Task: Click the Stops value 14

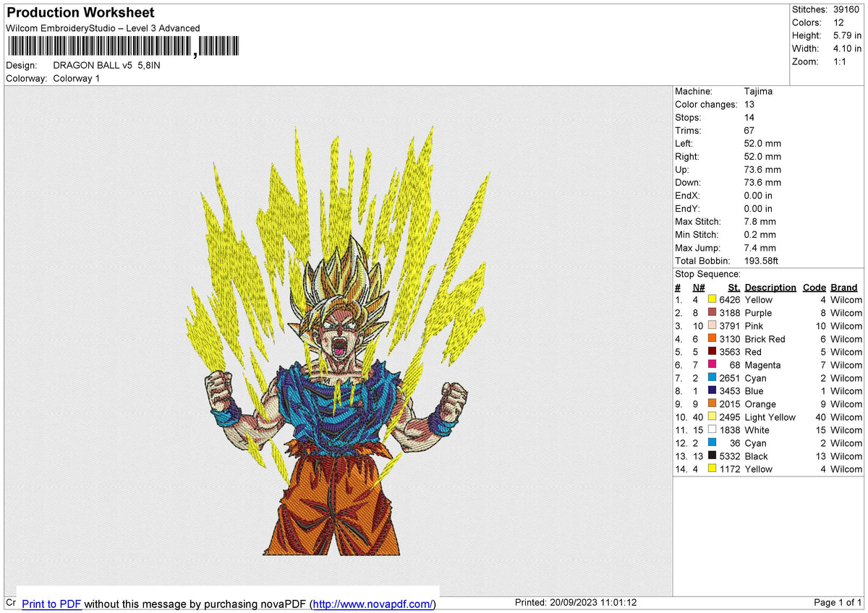Action: tap(749, 118)
